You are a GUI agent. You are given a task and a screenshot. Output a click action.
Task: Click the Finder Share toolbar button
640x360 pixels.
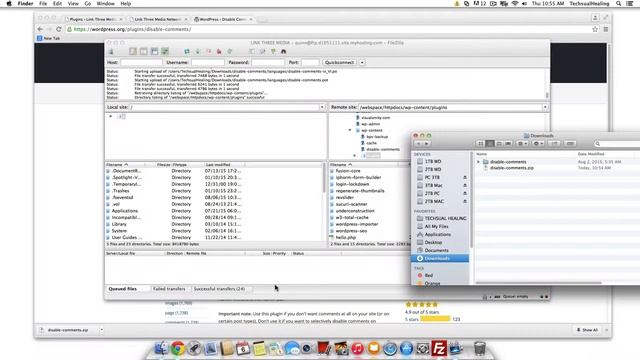(x=554, y=143)
